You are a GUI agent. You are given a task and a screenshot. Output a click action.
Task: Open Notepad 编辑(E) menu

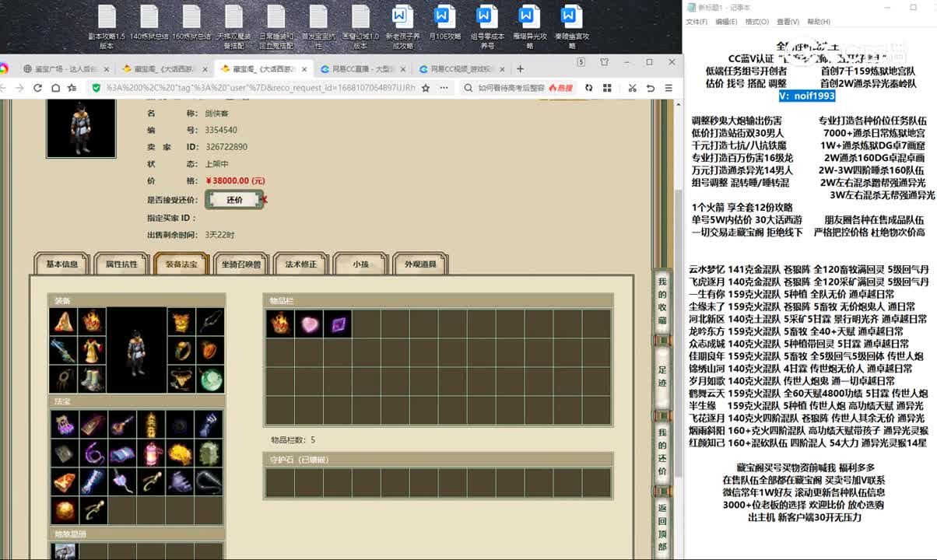(726, 22)
